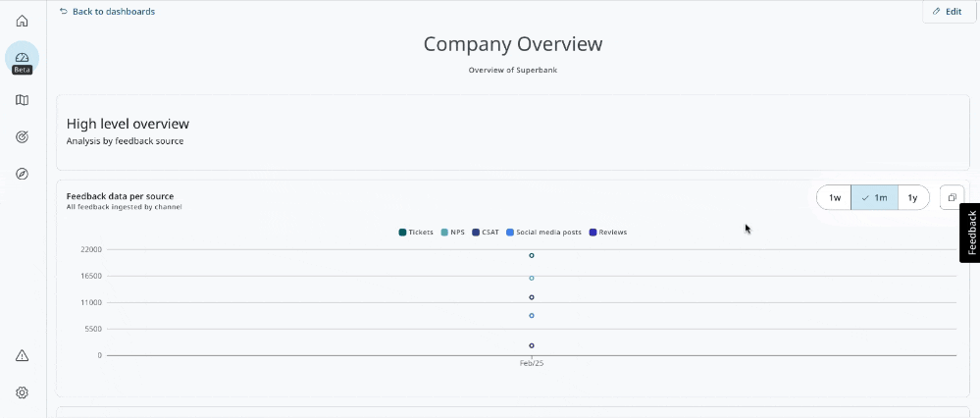Open the Feedback side tab
Image resolution: width=980 pixels, height=418 pixels.
pyautogui.click(x=969, y=233)
